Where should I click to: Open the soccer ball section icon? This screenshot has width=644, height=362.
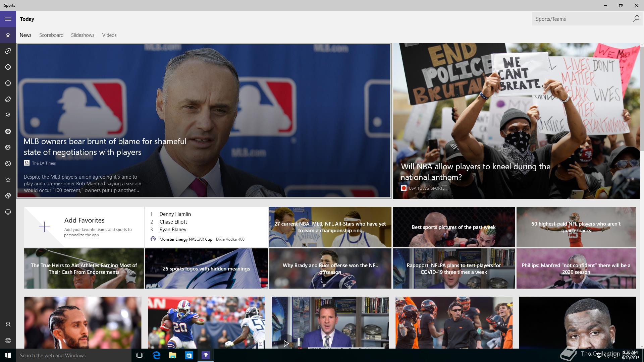[8, 131]
